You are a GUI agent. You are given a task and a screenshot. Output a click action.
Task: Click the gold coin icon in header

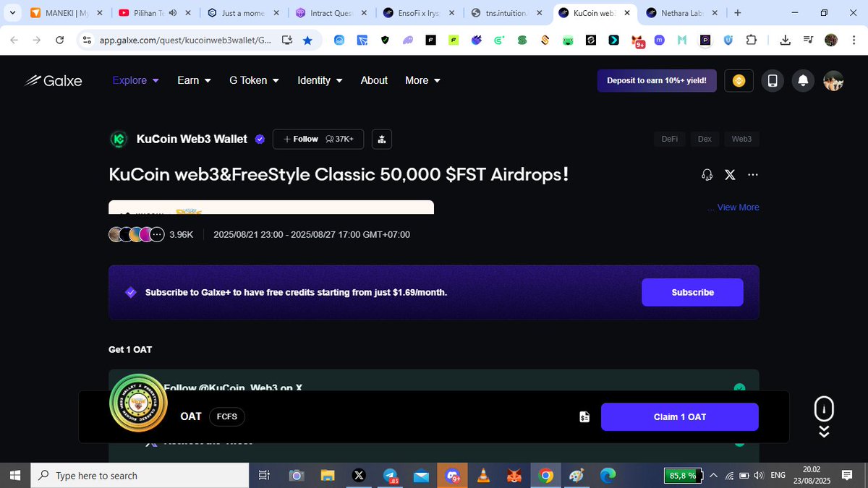pos(739,81)
